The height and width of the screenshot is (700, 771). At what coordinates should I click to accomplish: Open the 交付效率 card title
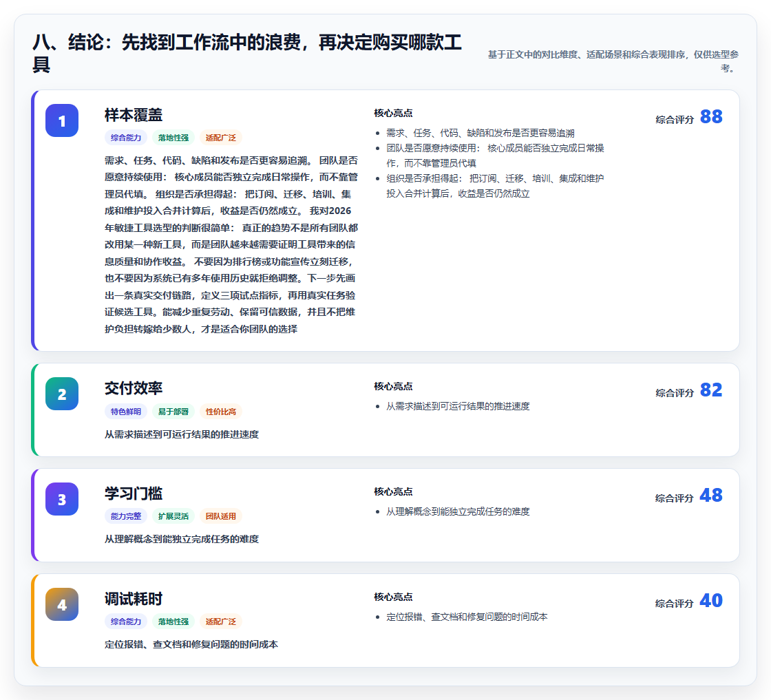click(x=134, y=388)
